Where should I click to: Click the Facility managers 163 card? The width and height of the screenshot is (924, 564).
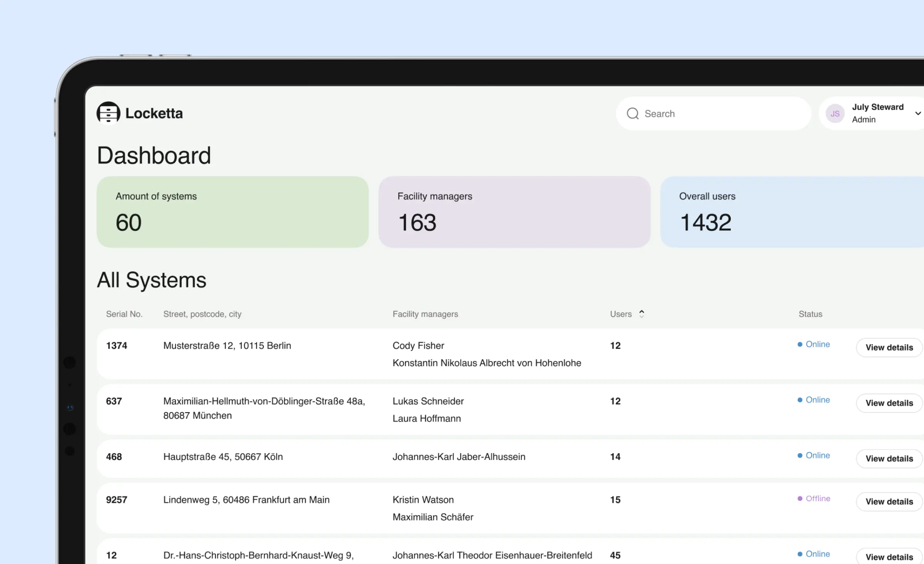[514, 212]
